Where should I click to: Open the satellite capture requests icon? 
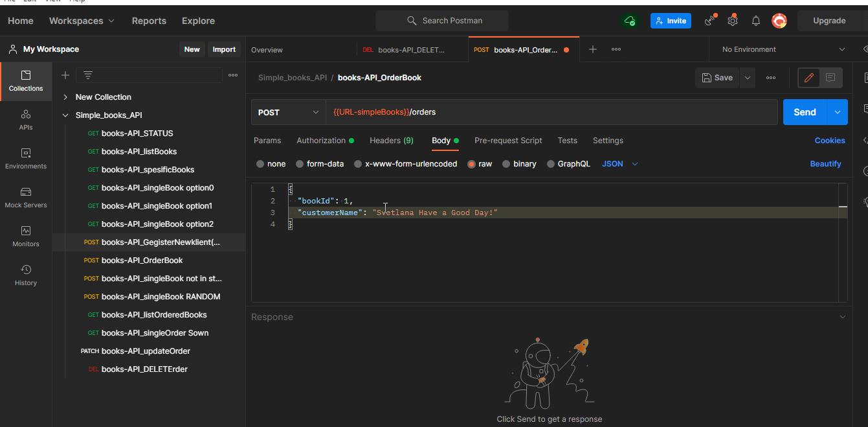coord(711,21)
